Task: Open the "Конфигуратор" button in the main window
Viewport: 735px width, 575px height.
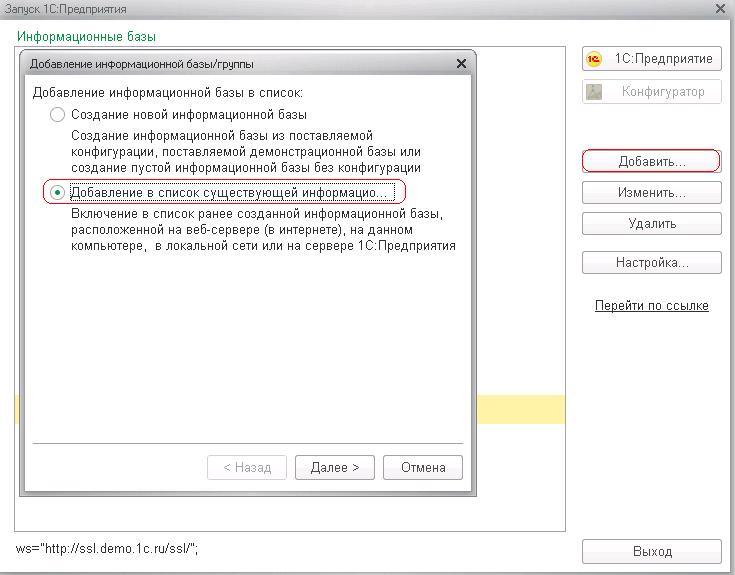Action: point(652,91)
